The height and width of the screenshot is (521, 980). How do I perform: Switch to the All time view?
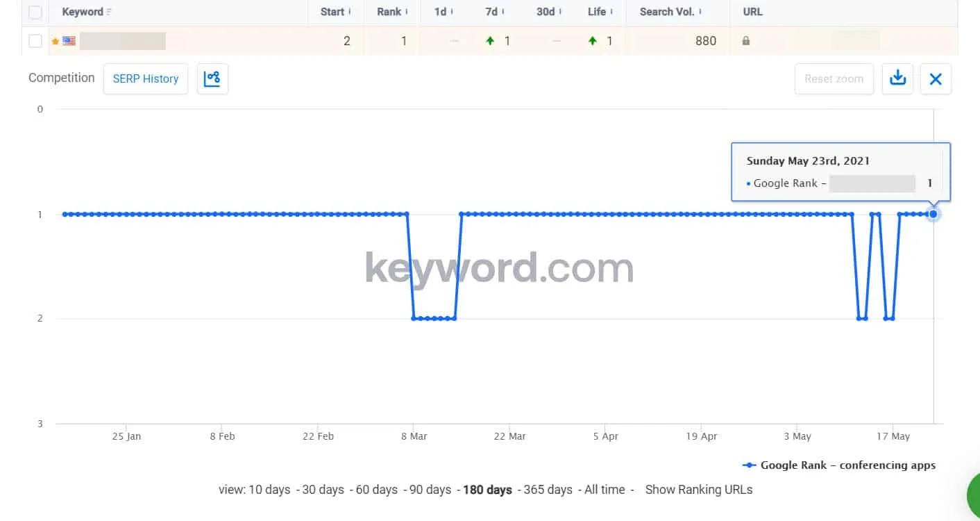605,489
